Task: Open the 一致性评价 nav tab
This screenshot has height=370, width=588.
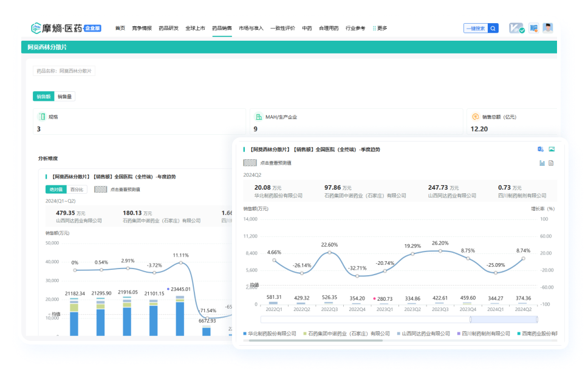Action: [x=282, y=28]
